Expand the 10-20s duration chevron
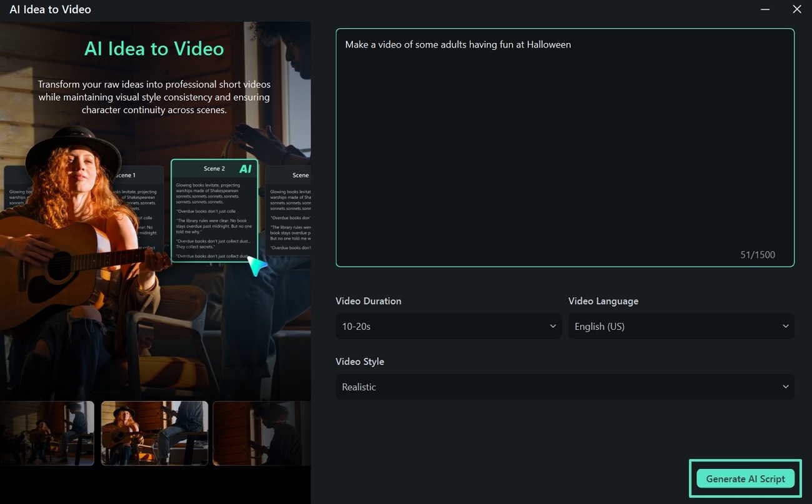Viewport: 812px width, 504px height. [552, 326]
